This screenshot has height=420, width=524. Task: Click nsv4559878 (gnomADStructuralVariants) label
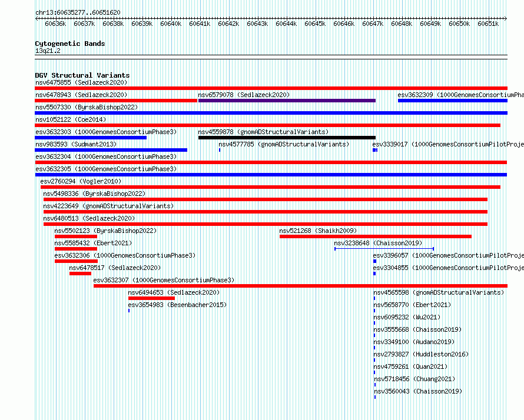[263, 132]
